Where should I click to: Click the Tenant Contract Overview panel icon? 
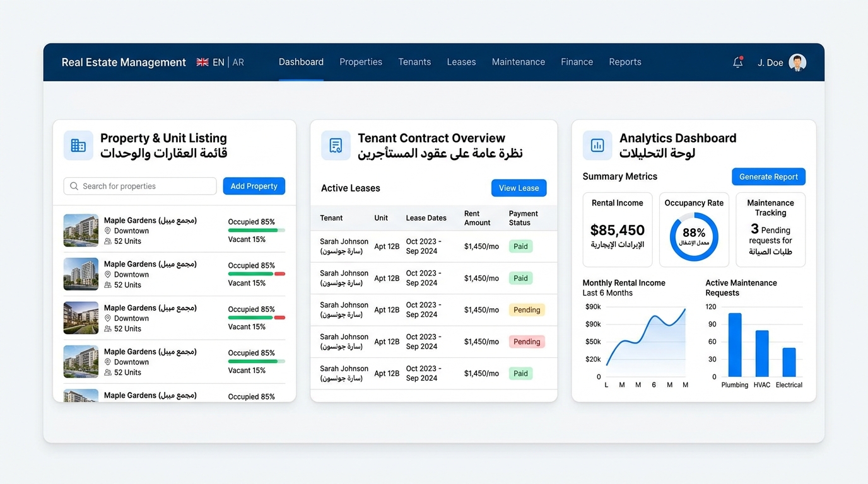pos(336,145)
